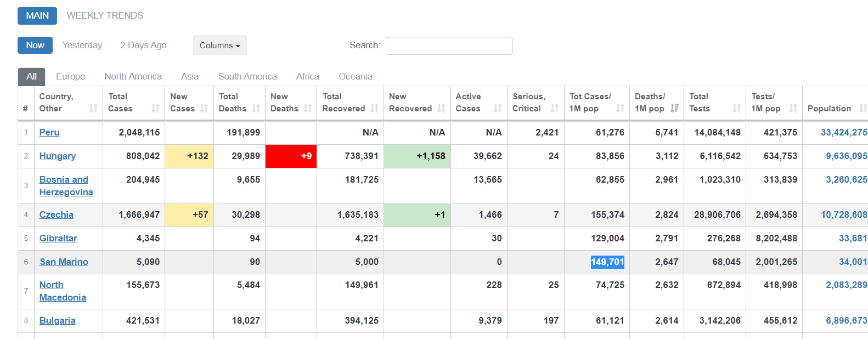This screenshot has width=868, height=339.
Task: Select the Now time filter
Action: (x=35, y=45)
